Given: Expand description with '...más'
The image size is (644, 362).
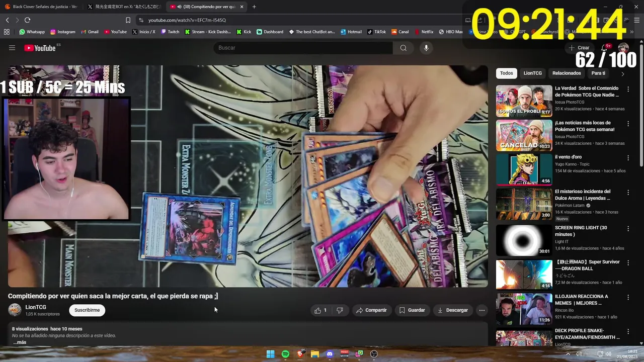Looking at the screenshot, I should 20,342.
